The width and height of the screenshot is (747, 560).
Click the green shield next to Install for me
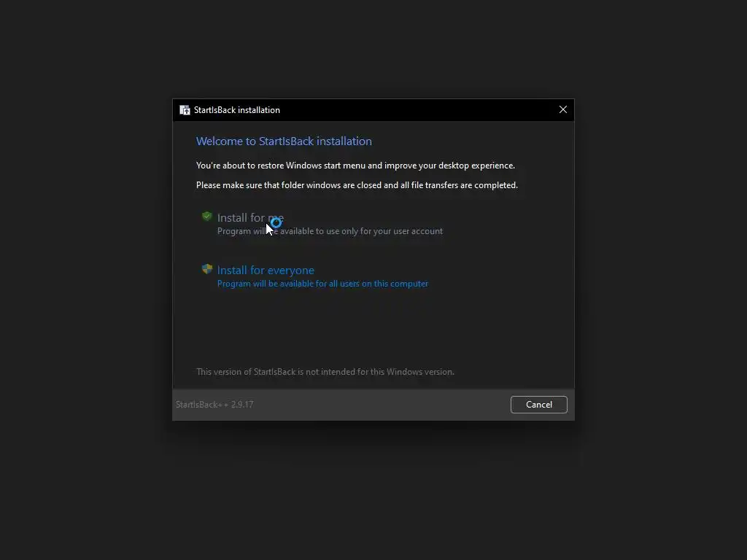pyautogui.click(x=206, y=217)
